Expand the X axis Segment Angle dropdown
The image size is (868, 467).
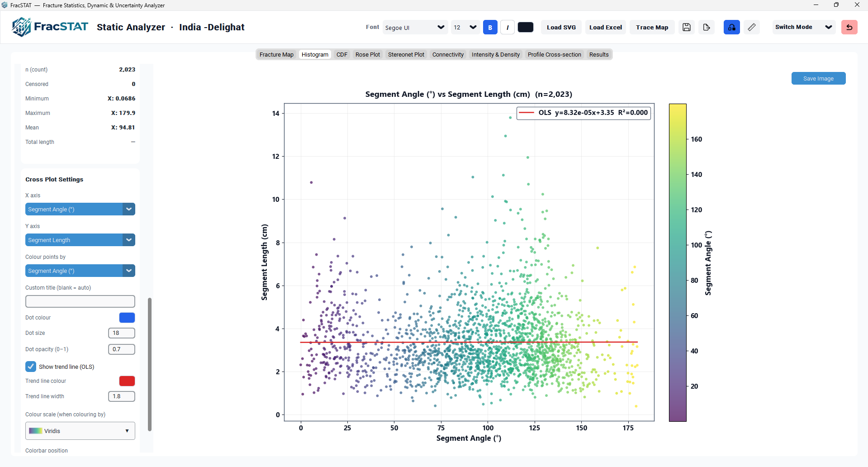coord(80,209)
